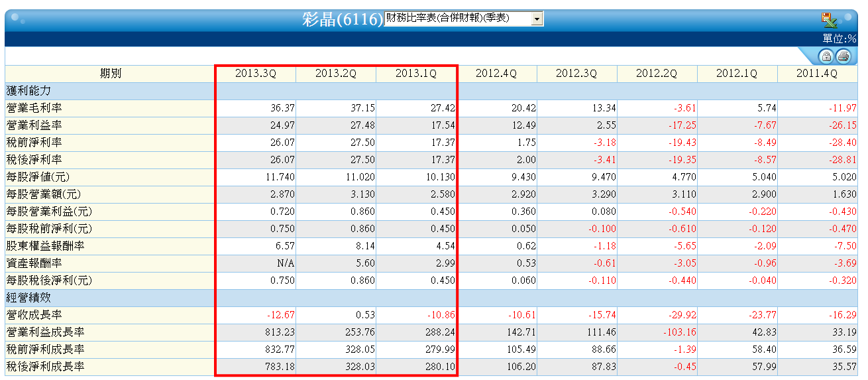Print the financial ratio table
This screenshot has height=380, width=868.
843,56
